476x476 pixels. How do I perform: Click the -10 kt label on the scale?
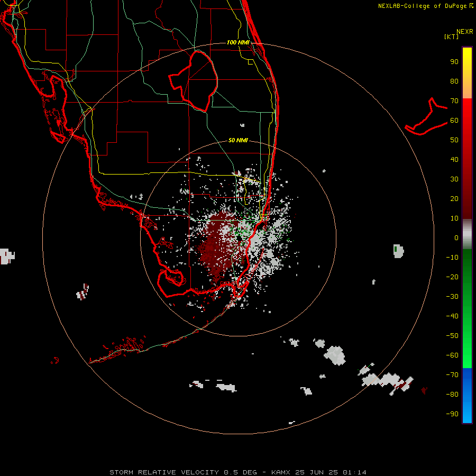click(x=452, y=258)
